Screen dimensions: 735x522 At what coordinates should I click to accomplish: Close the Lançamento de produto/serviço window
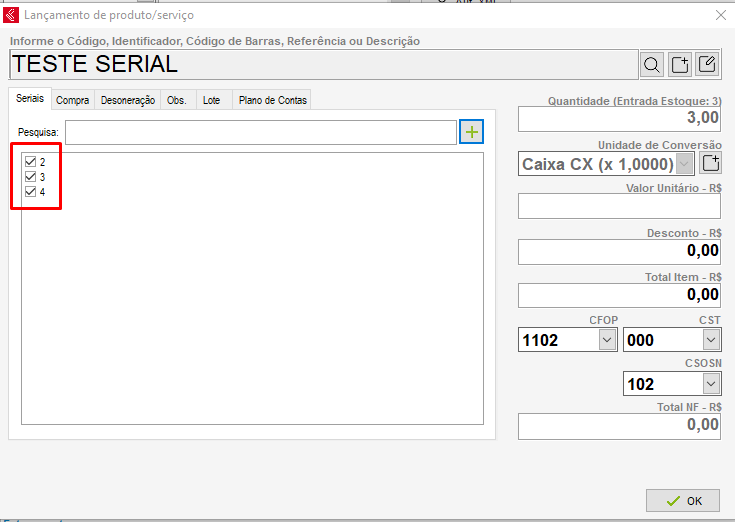point(720,15)
